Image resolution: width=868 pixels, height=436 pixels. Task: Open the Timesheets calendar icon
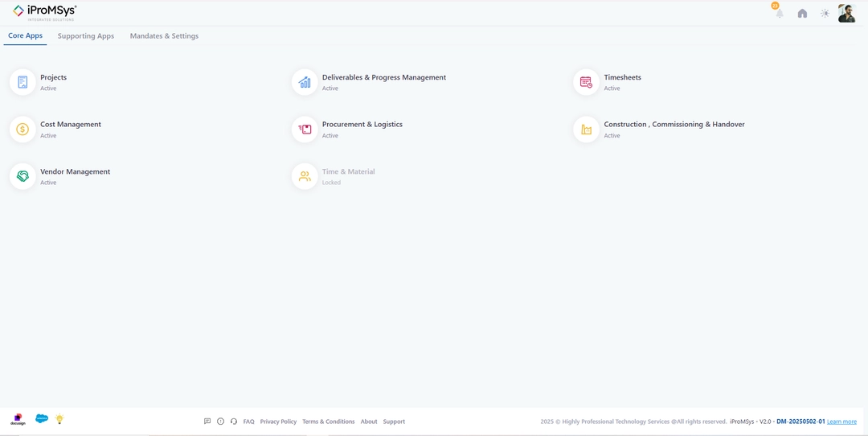point(586,82)
